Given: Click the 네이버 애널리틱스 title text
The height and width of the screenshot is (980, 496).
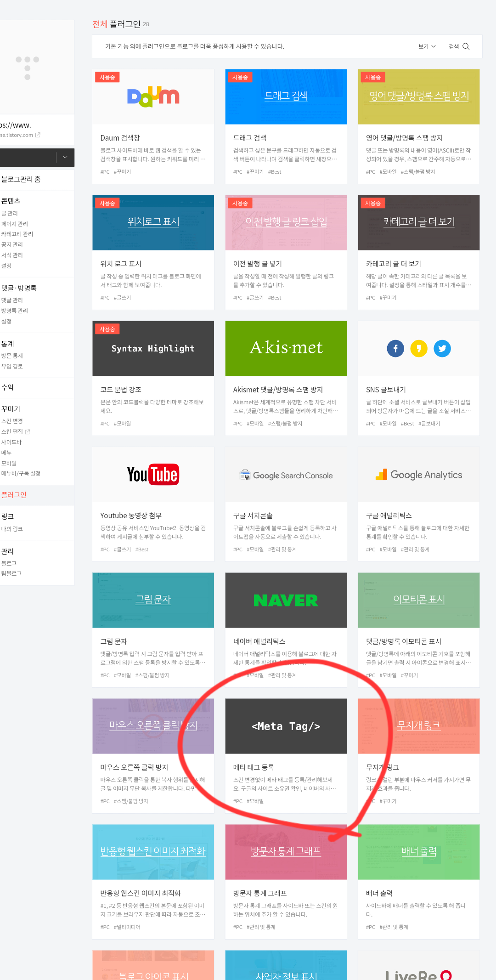Looking at the screenshot, I should [x=259, y=641].
